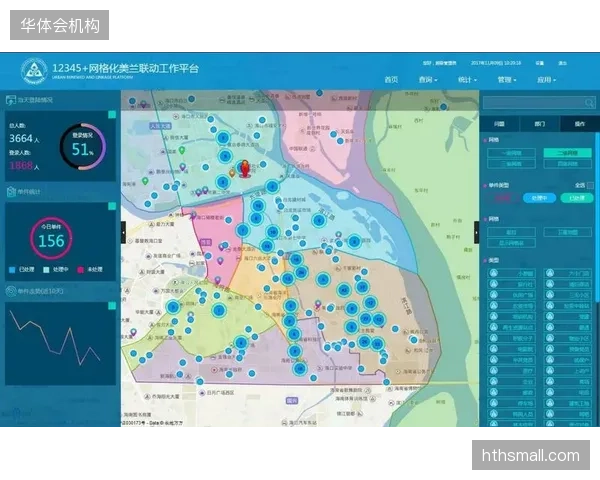Select the 一级网格 grid level
The image size is (600, 480).
click(x=511, y=153)
